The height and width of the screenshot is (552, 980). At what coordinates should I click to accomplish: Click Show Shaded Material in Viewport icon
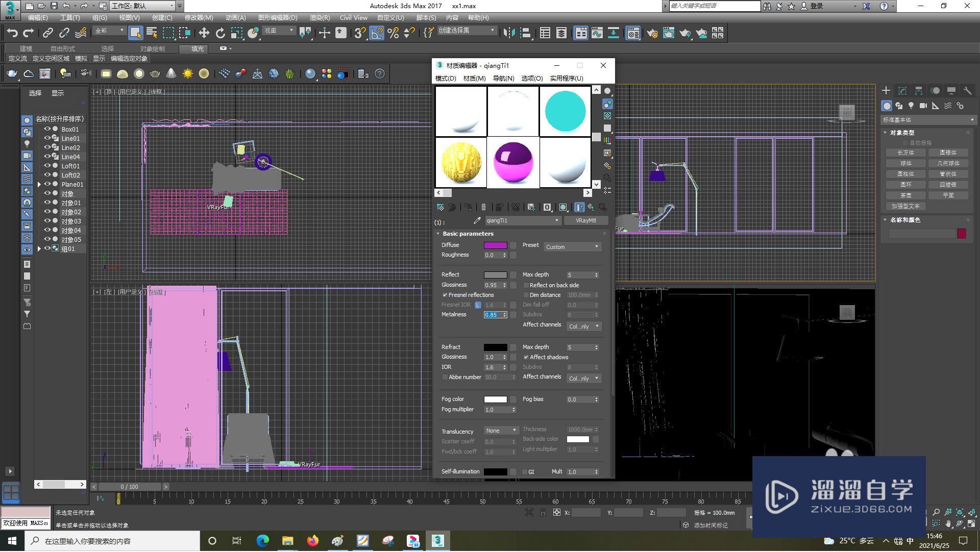coord(563,207)
